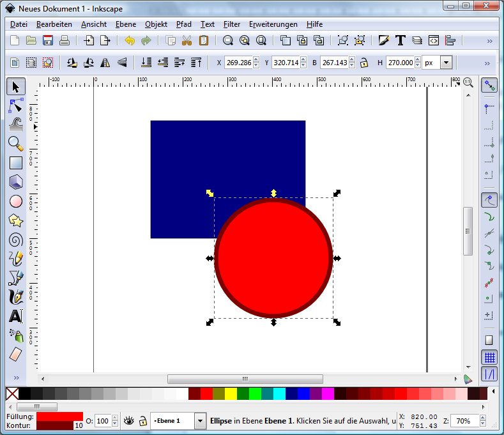Open Align and Distribute dialog icon

pyautogui.click(x=450, y=40)
